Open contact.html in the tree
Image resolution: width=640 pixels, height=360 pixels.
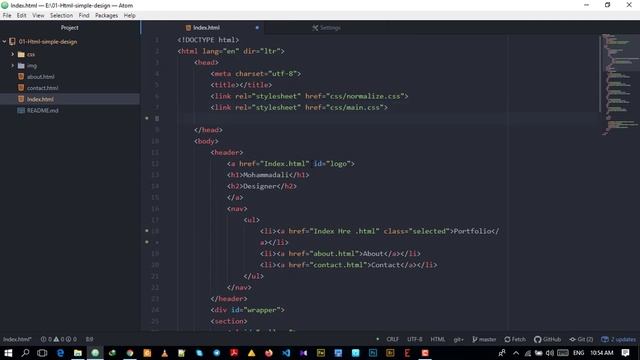[42, 88]
